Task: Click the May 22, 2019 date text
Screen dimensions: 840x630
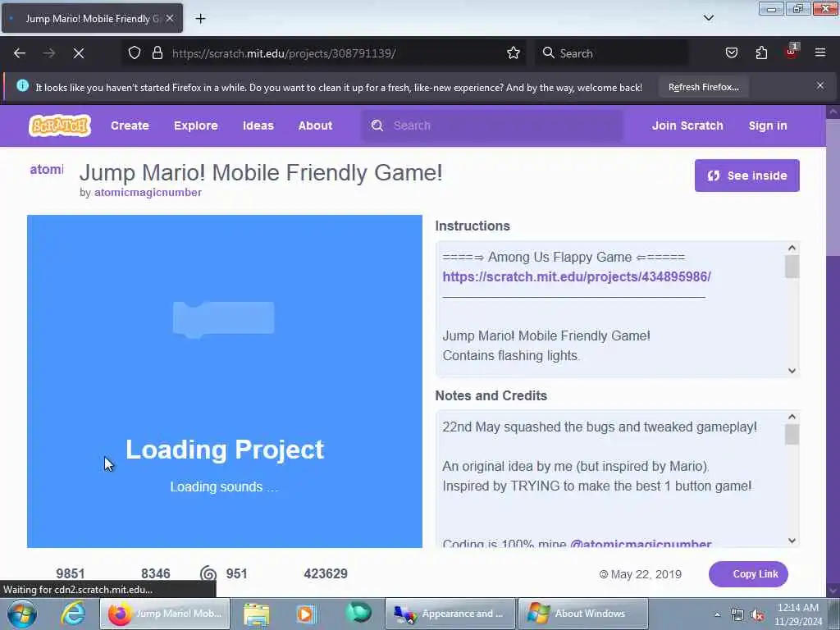Action: click(646, 574)
